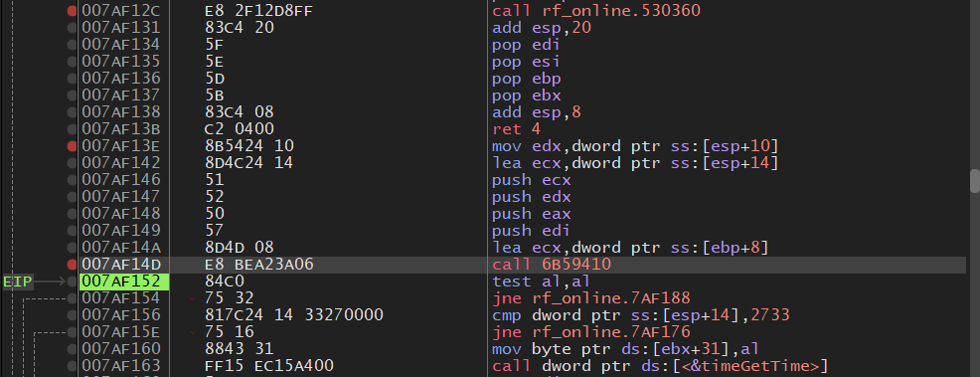This screenshot has height=377, width=980.
Task: Set breakpoint dot at address 007AF14A
Action: pyautogui.click(x=72, y=248)
